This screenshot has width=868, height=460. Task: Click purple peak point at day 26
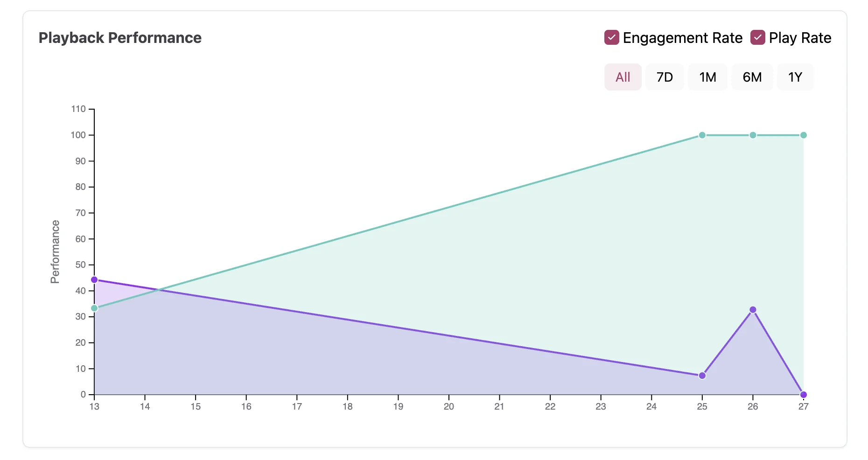pyautogui.click(x=753, y=310)
